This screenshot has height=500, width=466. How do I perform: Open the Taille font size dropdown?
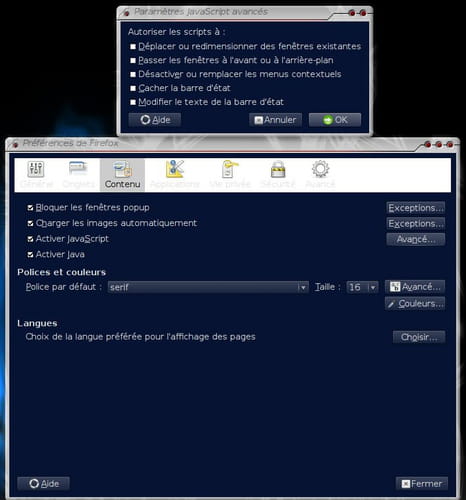pyautogui.click(x=362, y=287)
